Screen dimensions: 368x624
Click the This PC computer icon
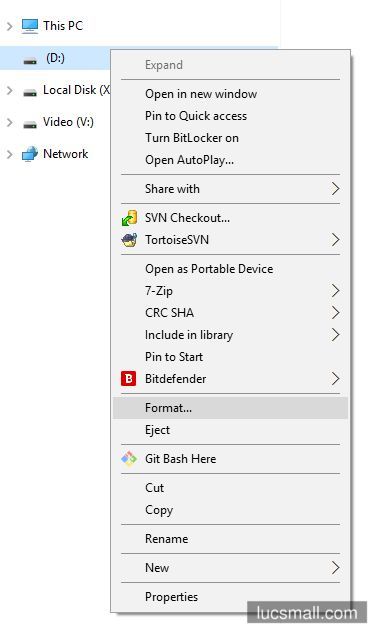[30, 26]
